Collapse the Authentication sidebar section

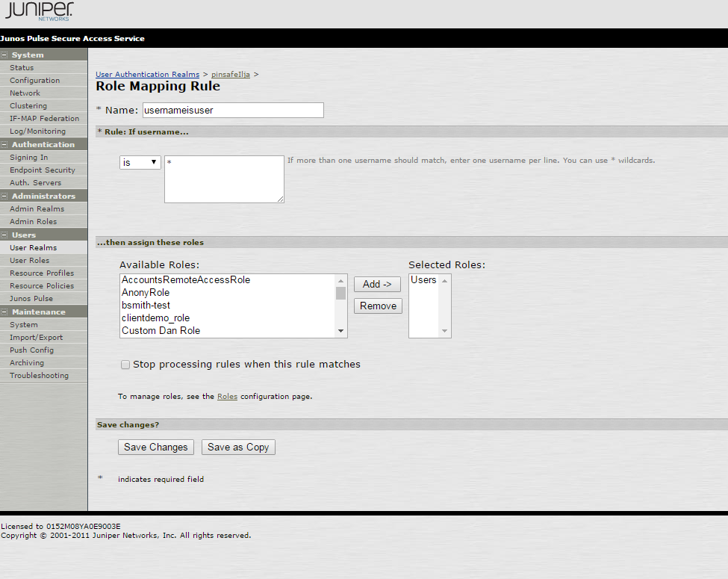(x=4, y=144)
